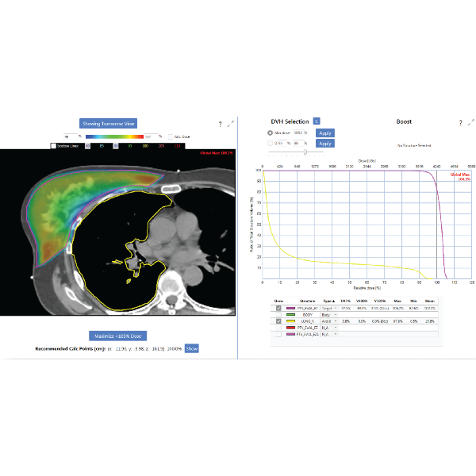Uncheck Show for the LUNG_R structure
476x476 pixels.
278,320
